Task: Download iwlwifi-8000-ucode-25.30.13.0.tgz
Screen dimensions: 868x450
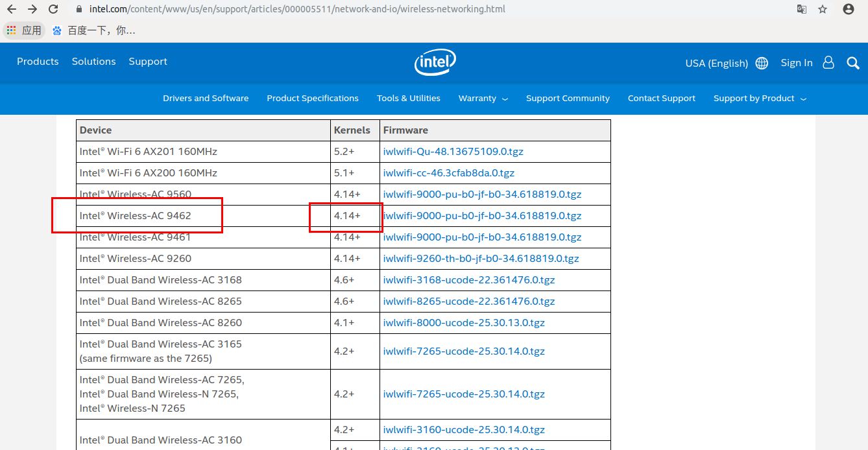Action: pos(464,323)
